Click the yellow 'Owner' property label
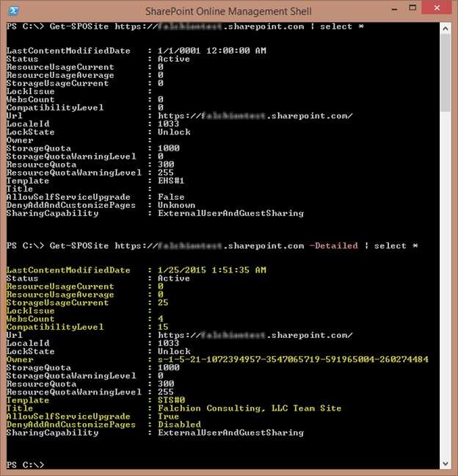The width and height of the screenshot is (458, 476). [20, 359]
